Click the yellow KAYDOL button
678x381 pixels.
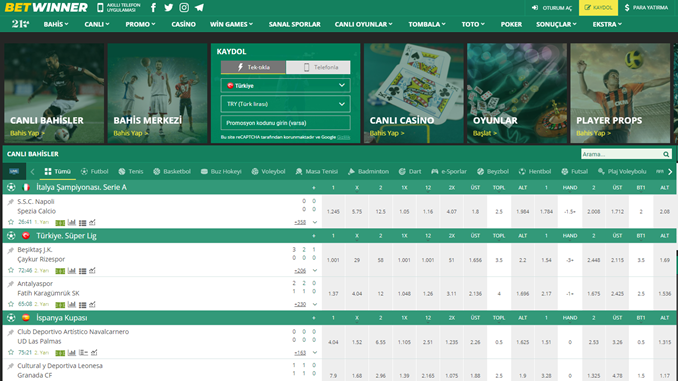pyautogui.click(x=598, y=8)
